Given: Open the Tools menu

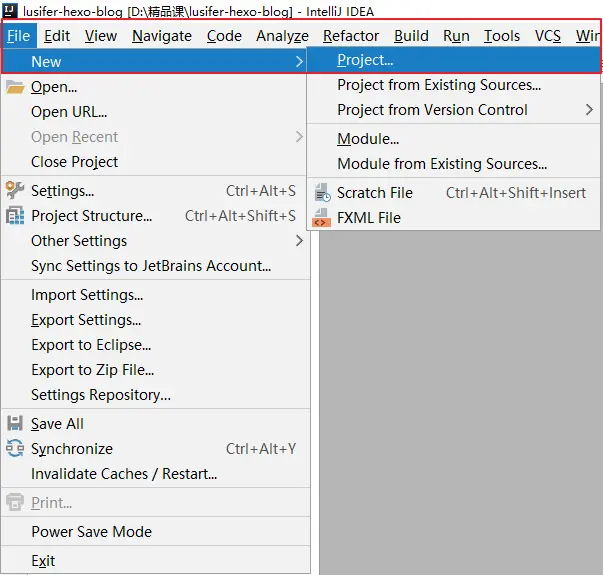Looking at the screenshot, I should pyautogui.click(x=502, y=36).
